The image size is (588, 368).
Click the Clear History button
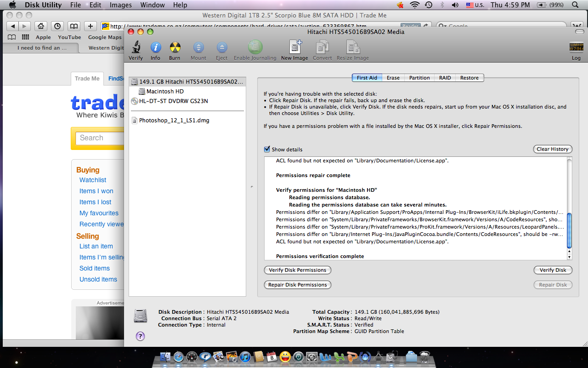click(x=553, y=149)
